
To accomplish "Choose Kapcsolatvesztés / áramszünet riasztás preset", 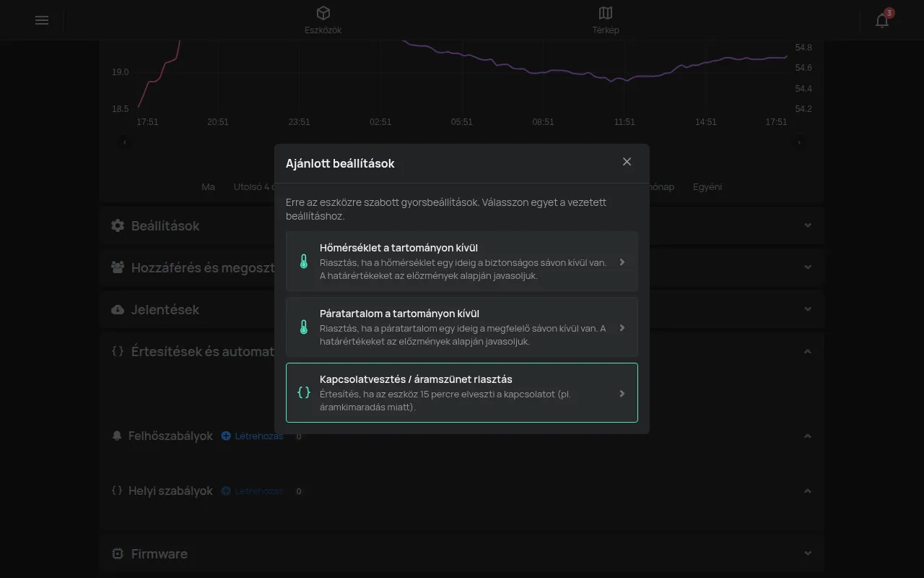I will [x=462, y=392].
